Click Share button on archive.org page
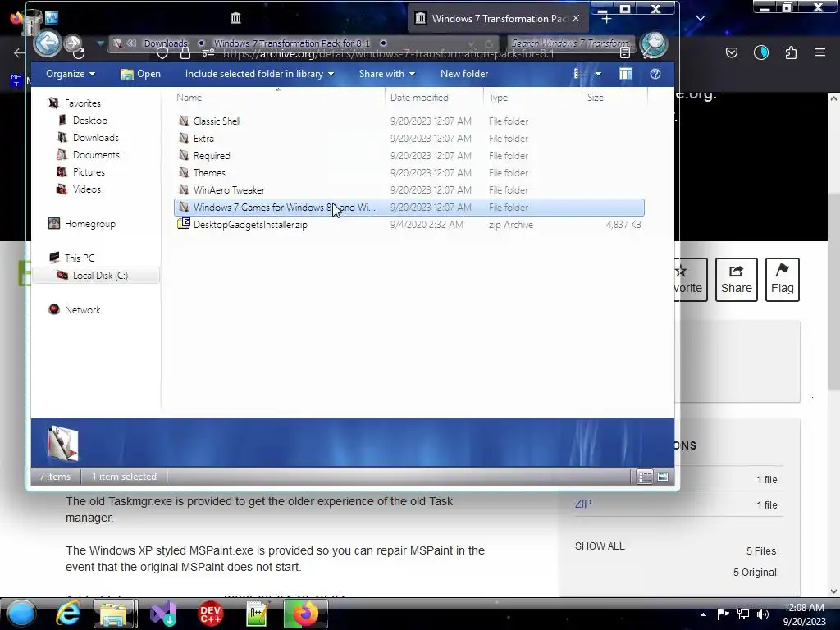This screenshot has width=840, height=630. (736, 280)
